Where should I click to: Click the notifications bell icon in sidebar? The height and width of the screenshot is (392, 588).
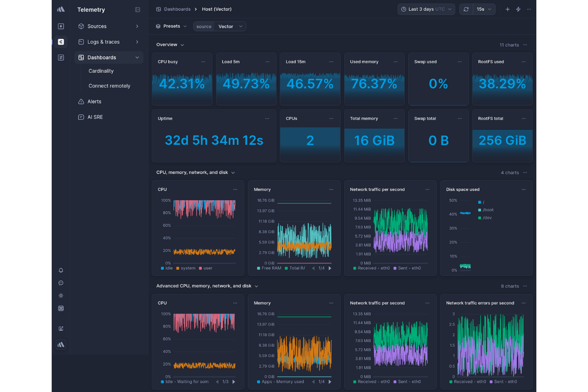61,270
